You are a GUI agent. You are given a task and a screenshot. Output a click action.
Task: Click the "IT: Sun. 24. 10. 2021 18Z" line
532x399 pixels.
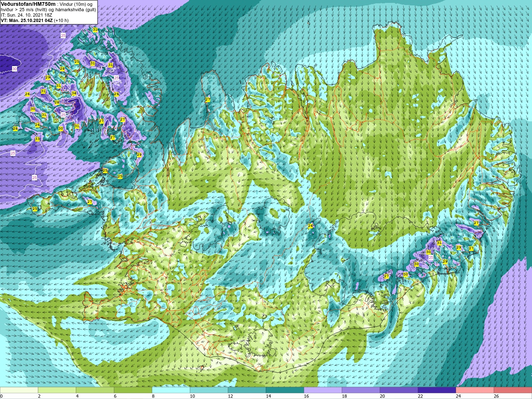pos(27,15)
